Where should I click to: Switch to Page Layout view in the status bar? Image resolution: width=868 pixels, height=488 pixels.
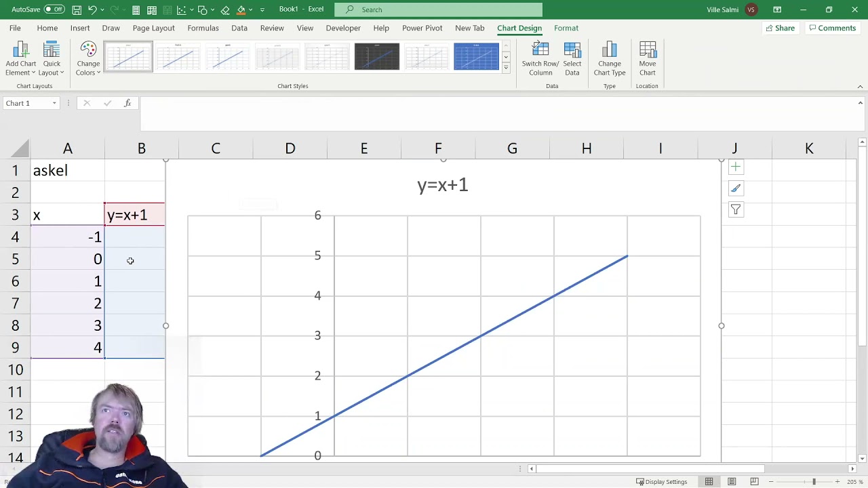click(732, 482)
